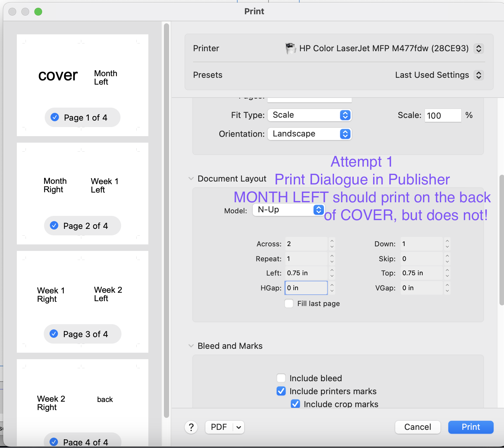Image resolution: width=504 pixels, height=448 pixels.
Task: Uncheck Include printers marks
Action: pos(281,391)
